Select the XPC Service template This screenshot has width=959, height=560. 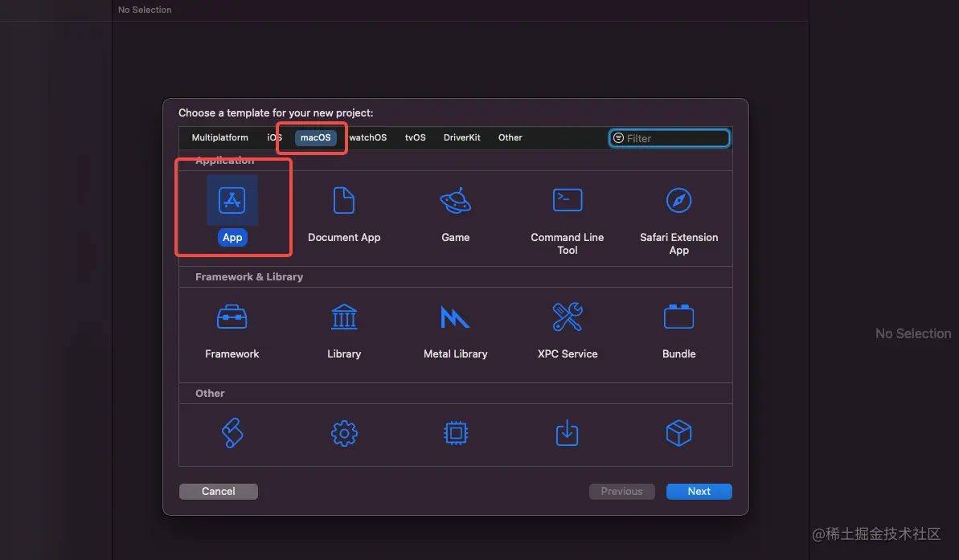[x=567, y=317]
